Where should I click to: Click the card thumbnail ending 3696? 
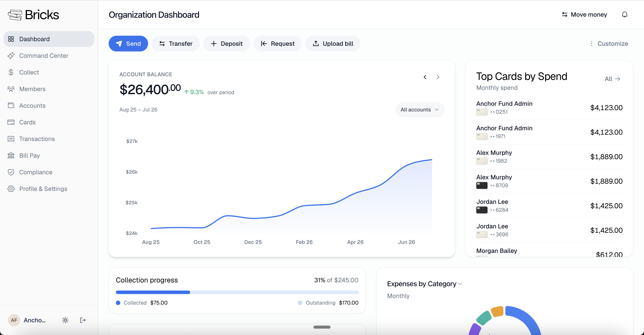point(482,234)
